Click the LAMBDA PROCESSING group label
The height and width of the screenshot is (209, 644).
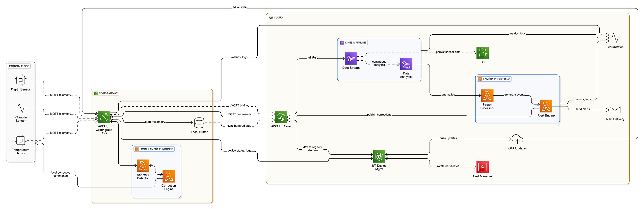494,79
